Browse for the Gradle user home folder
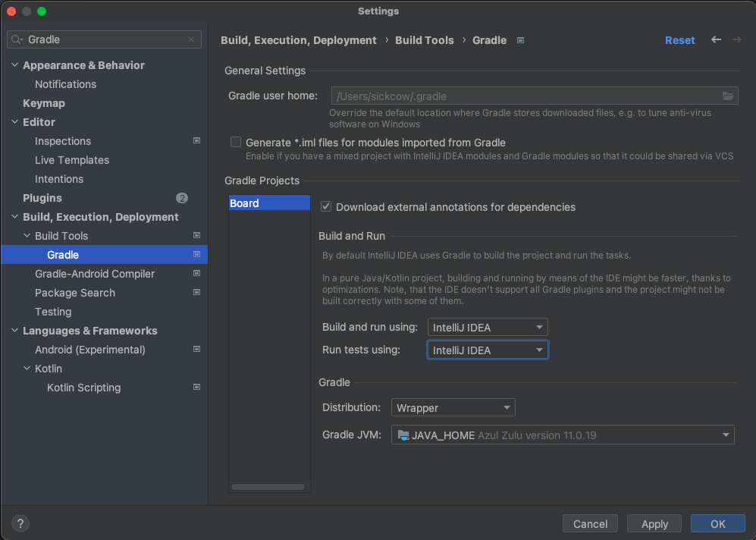Image resolution: width=756 pixels, height=540 pixels. [x=727, y=96]
